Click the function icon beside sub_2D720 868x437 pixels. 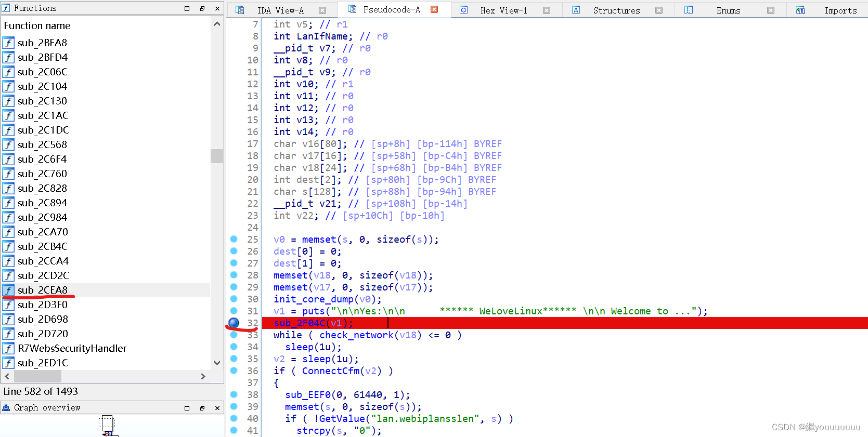[8, 334]
